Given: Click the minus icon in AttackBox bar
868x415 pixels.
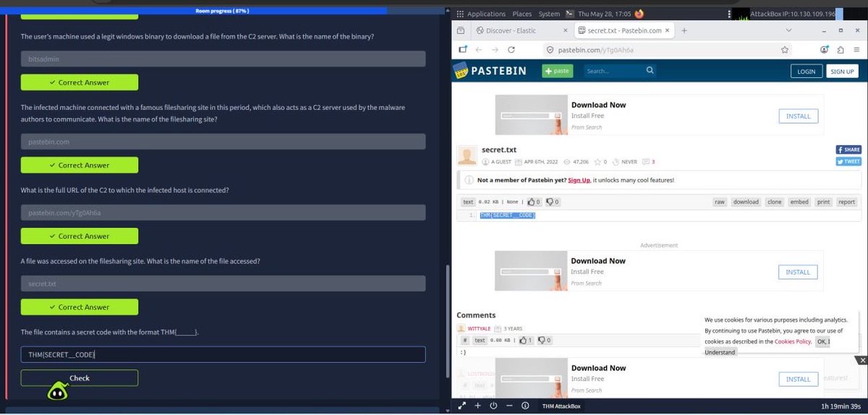Looking at the screenshot, I should (x=509, y=406).
